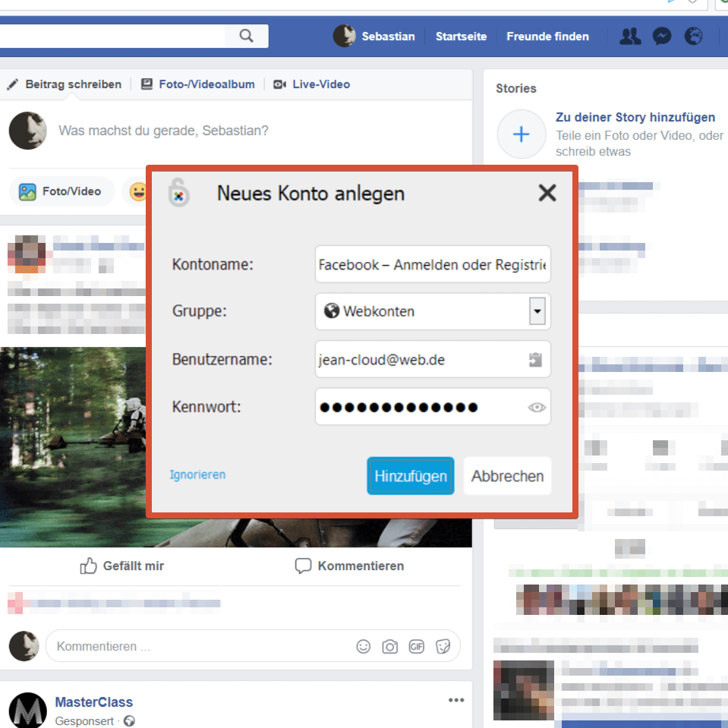Click the Ignorieren link
The height and width of the screenshot is (728, 728).
point(197,474)
